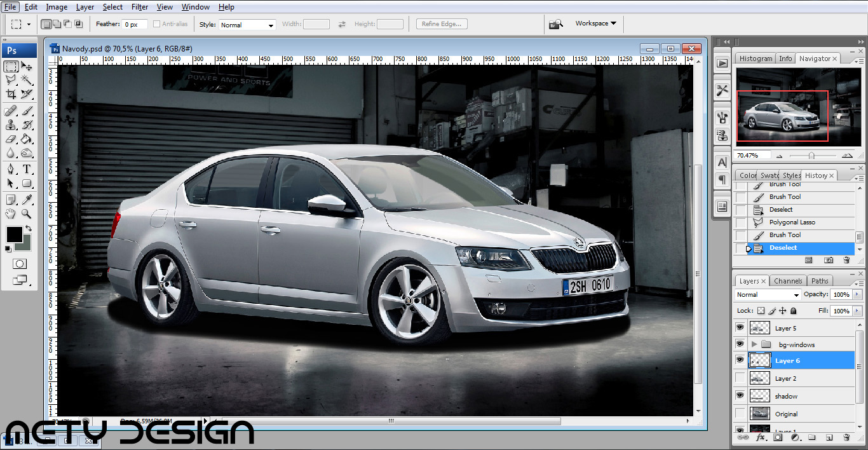Switch to the Paths tab
Screen dimensions: 868x450
tap(820, 281)
